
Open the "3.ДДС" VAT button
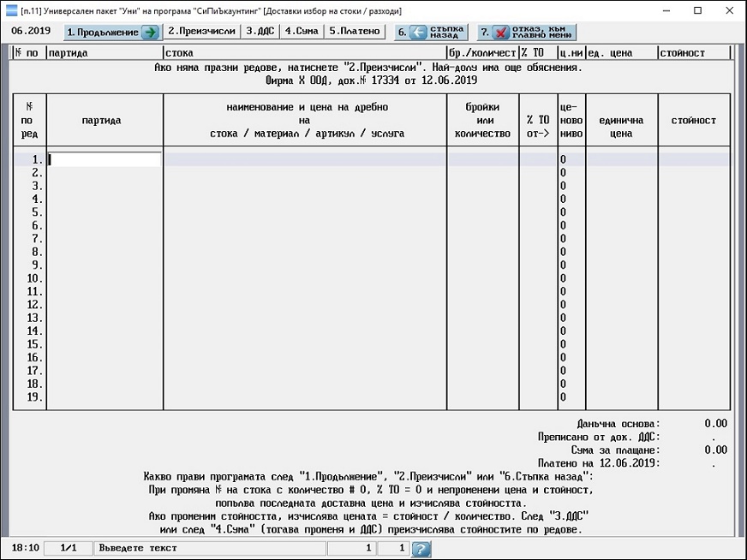coord(260,32)
